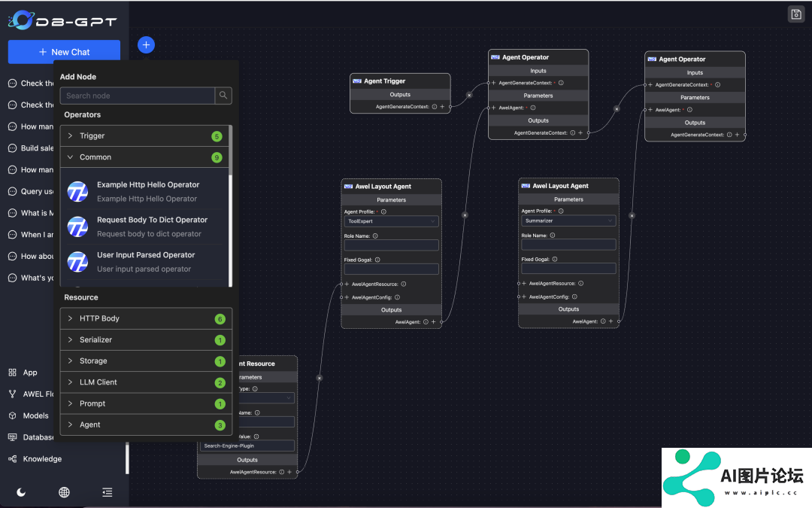The image size is (812, 508).
Task: Open the "What's yo" conversation
Action: tap(31, 278)
